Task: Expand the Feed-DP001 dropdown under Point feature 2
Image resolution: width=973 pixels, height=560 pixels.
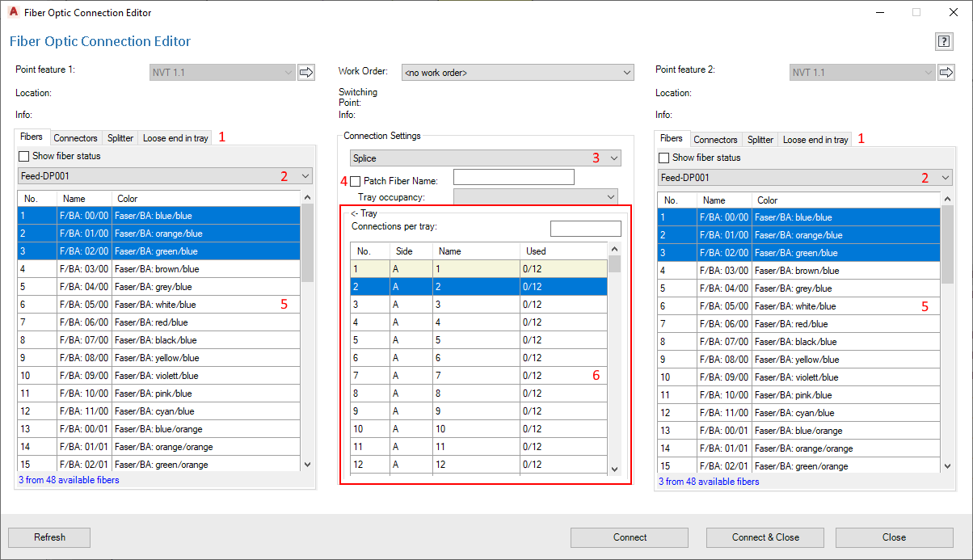Action: pyautogui.click(x=805, y=177)
